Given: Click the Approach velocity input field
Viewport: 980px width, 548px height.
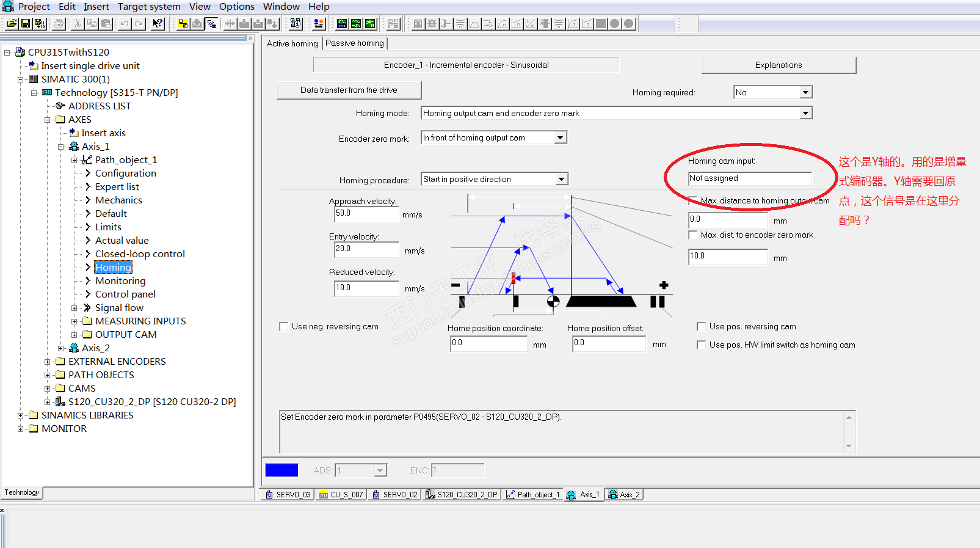Looking at the screenshot, I should click(366, 214).
